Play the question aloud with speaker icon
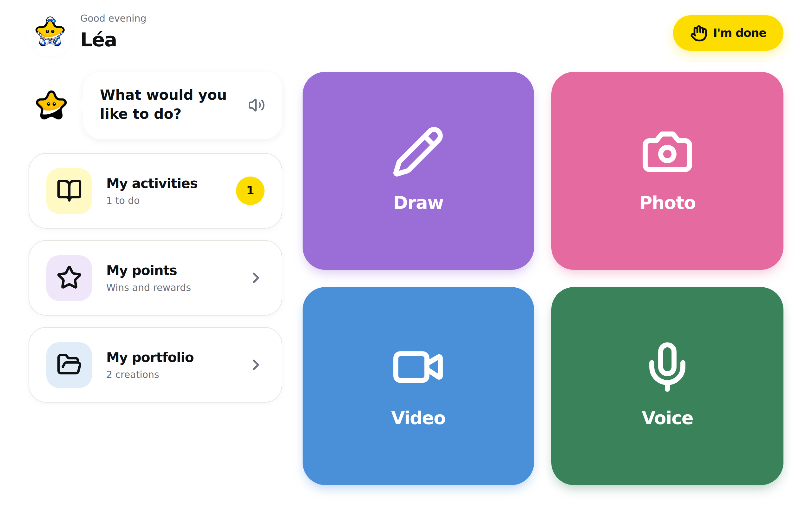The image size is (812, 508). point(256,105)
